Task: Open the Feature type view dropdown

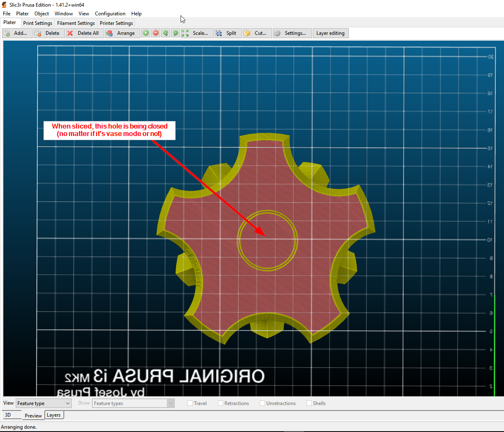Action: click(x=43, y=403)
